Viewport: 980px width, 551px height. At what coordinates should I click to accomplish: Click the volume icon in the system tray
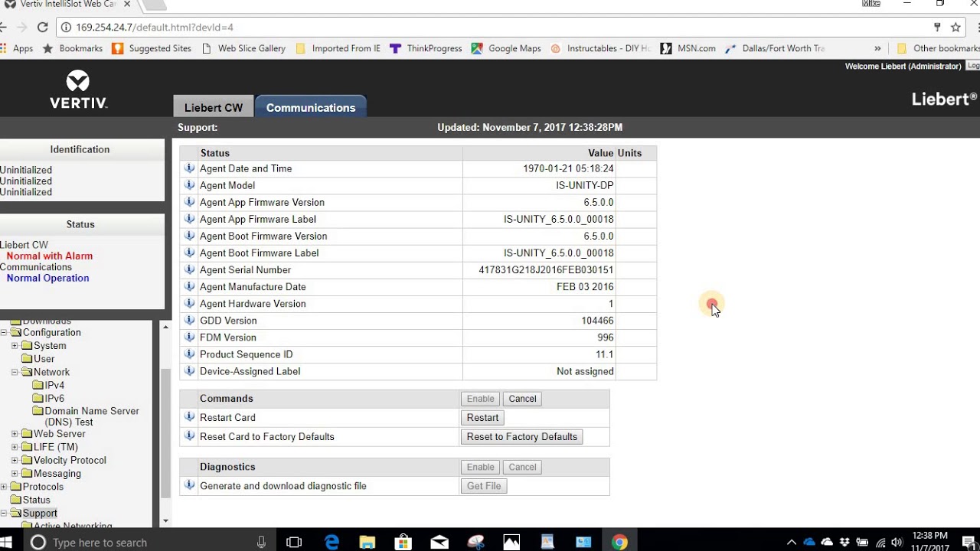(x=897, y=543)
